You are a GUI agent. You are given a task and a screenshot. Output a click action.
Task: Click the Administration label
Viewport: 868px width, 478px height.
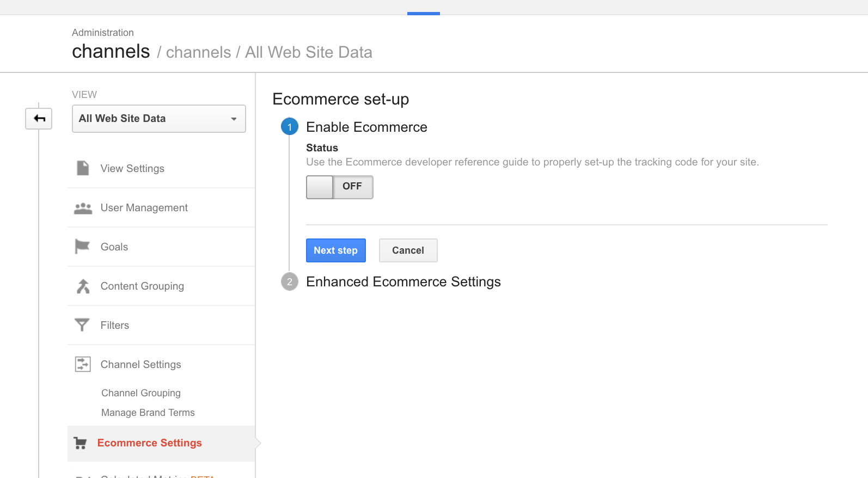point(103,33)
